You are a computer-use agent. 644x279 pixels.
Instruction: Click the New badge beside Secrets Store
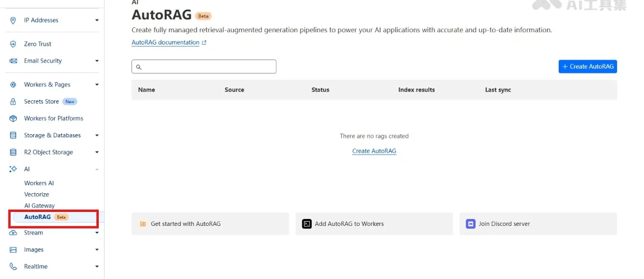click(70, 101)
